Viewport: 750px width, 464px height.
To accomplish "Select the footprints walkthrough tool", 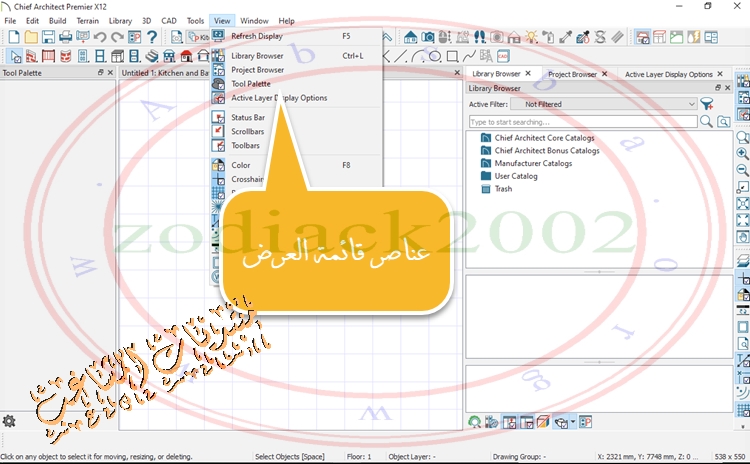I will [479, 37].
